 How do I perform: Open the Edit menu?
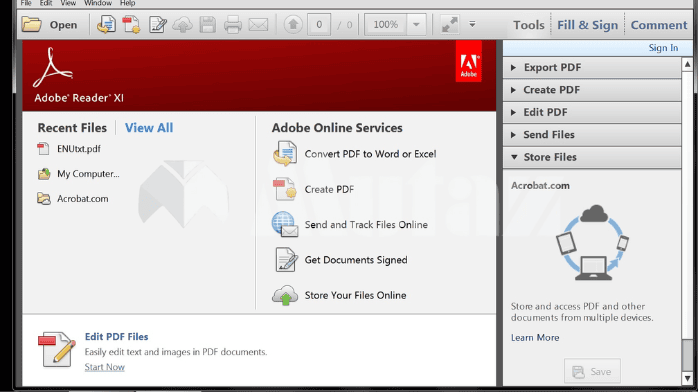point(46,3)
